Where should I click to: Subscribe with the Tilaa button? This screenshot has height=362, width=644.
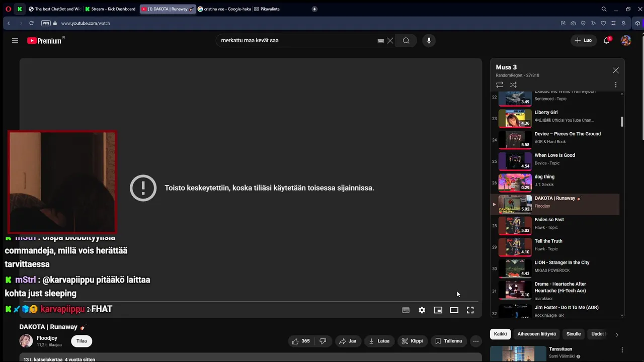[x=82, y=341]
